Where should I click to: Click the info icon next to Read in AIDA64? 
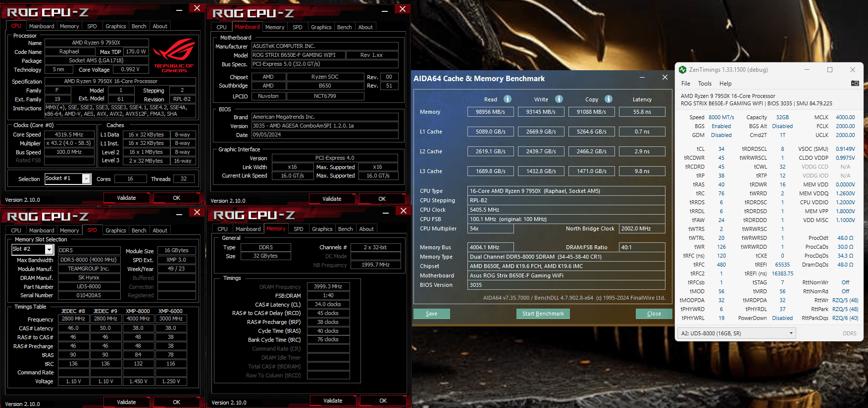tap(508, 99)
